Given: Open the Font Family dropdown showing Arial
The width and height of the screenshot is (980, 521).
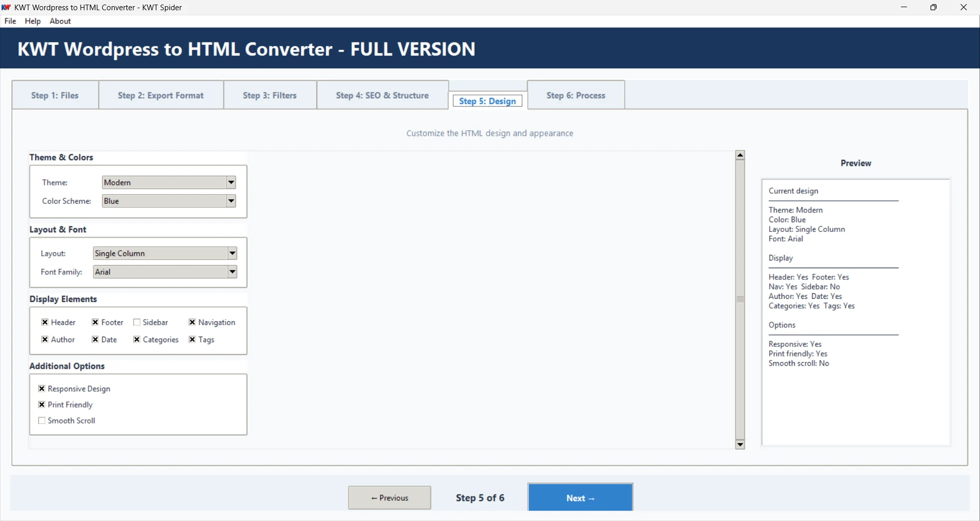Looking at the screenshot, I should (165, 272).
